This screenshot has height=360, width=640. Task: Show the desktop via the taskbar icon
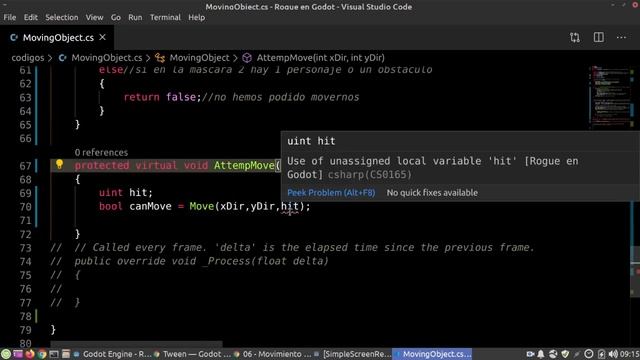(x=18, y=354)
